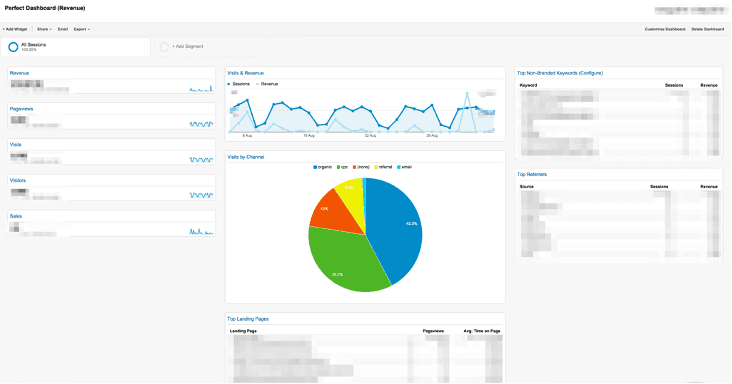
Task: Click Revenue column header in Top Referrers
Action: coord(709,187)
